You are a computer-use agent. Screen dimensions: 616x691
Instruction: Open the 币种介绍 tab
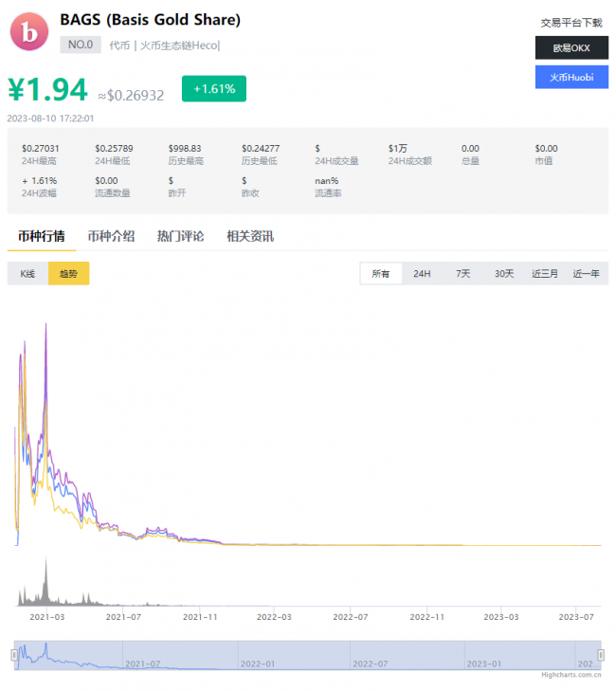(x=111, y=236)
